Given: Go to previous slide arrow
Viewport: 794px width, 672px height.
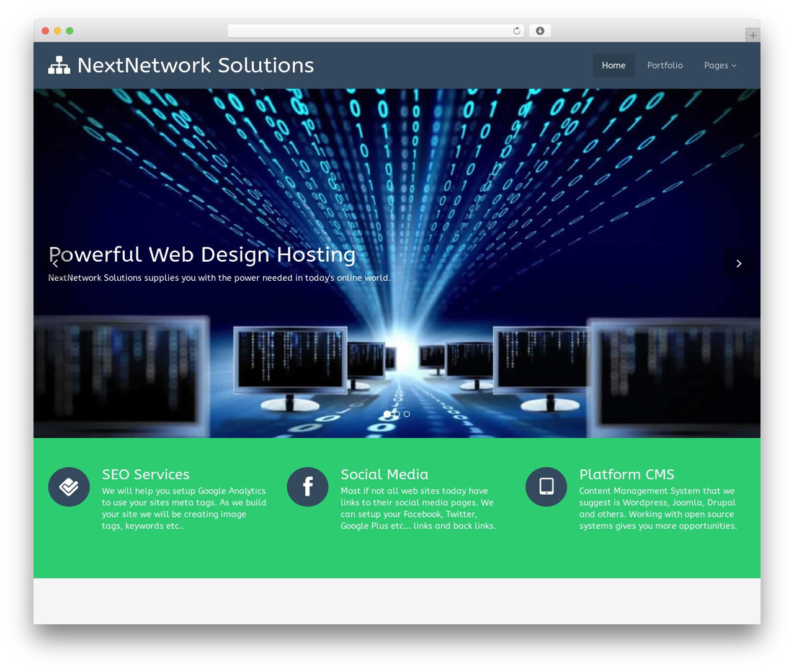Looking at the screenshot, I should point(55,263).
